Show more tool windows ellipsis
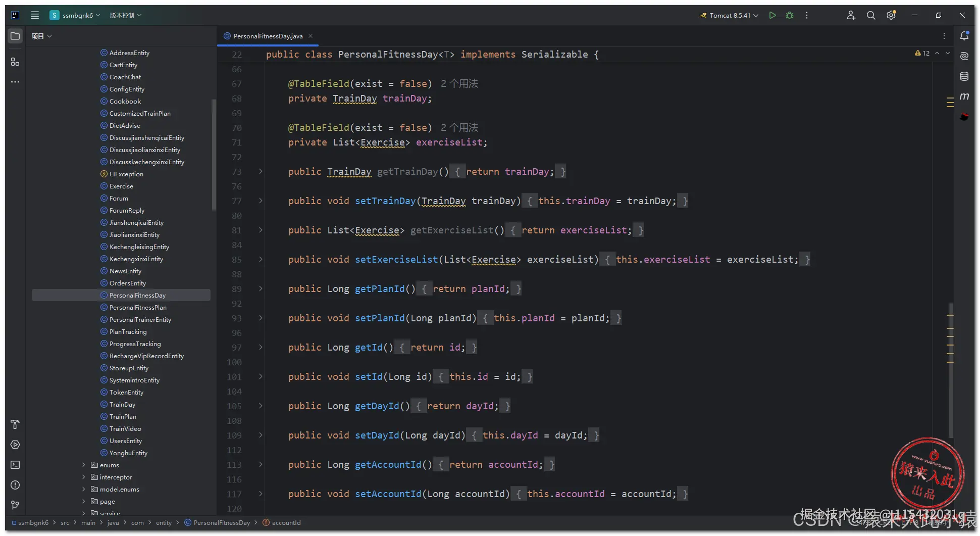The width and height of the screenshot is (980, 536). pyautogui.click(x=15, y=81)
